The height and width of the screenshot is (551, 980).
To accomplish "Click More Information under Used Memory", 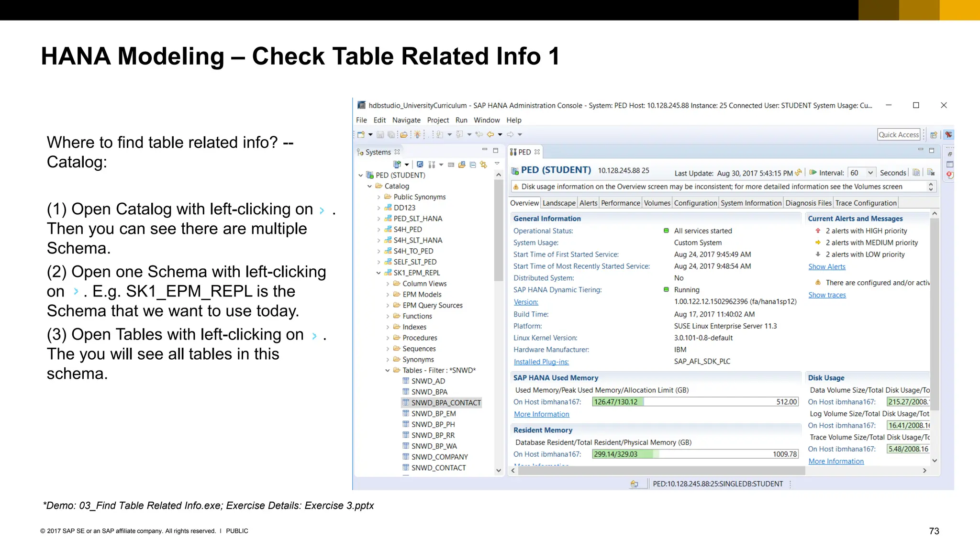I will coord(541,414).
